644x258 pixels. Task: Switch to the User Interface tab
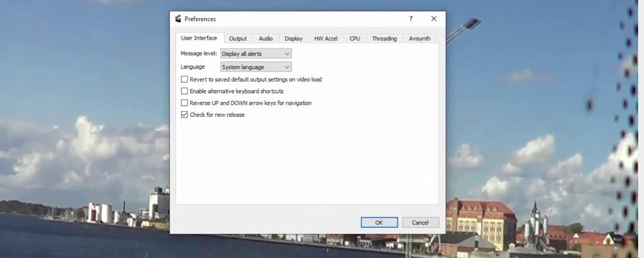[x=199, y=38]
